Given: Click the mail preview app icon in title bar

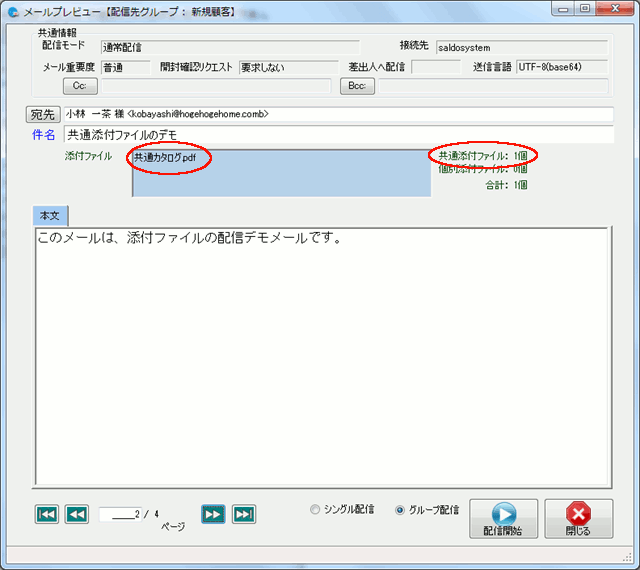Looking at the screenshot, I should (x=14, y=12).
